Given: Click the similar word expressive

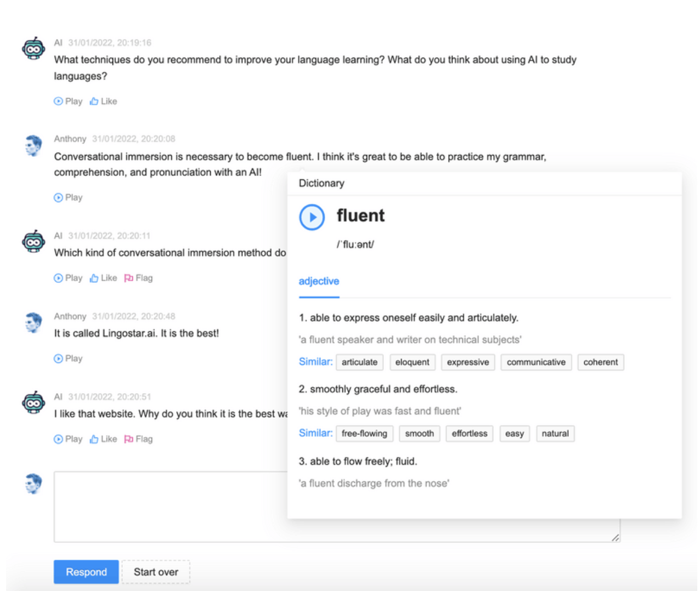Looking at the screenshot, I should click(468, 362).
